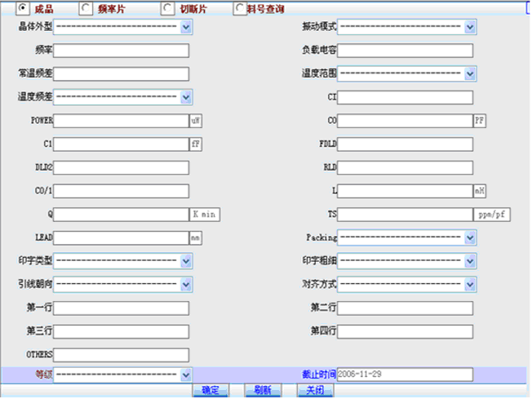Focus the 负载电容 input field
The image size is (532, 399).
[405, 51]
